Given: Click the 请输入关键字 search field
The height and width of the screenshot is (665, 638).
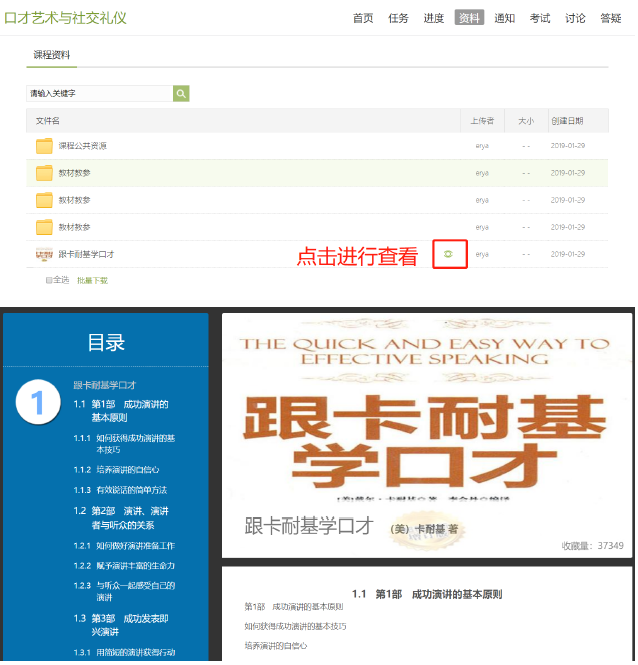Looking at the screenshot, I should (100, 94).
